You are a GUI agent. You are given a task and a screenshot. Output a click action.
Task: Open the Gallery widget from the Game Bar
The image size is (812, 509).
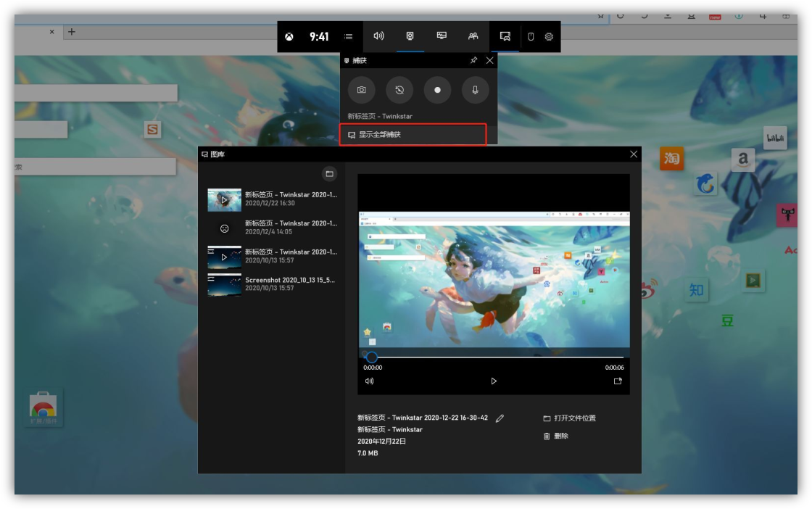coord(505,36)
